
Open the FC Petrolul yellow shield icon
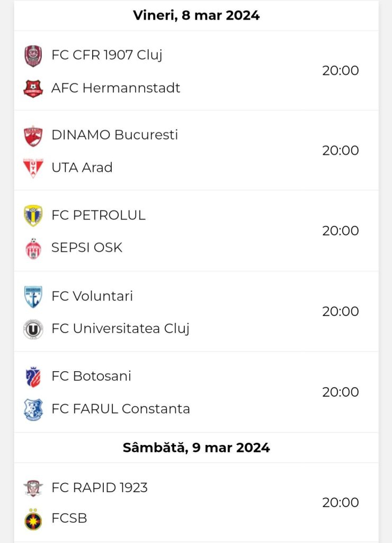33,215
